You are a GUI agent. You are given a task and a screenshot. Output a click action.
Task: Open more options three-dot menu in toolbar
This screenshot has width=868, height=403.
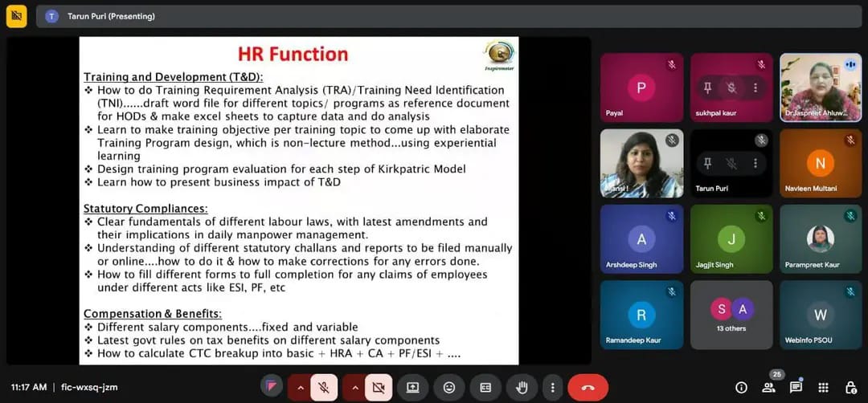coord(551,387)
